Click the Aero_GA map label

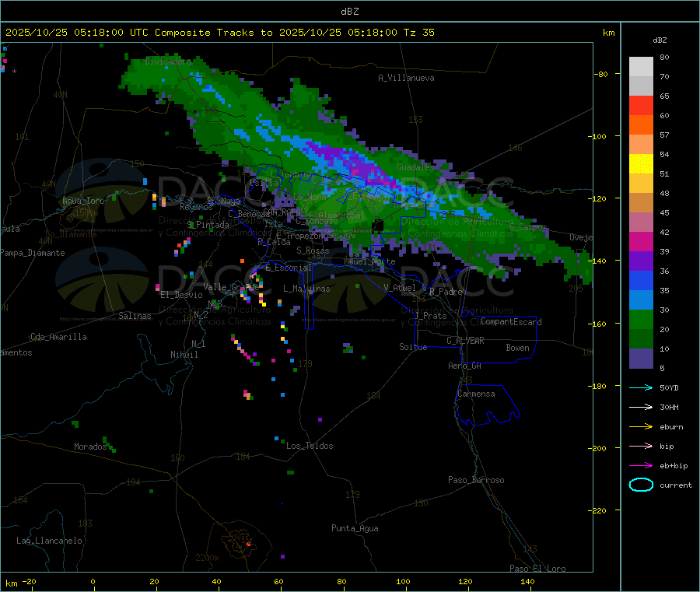click(x=465, y=366)
